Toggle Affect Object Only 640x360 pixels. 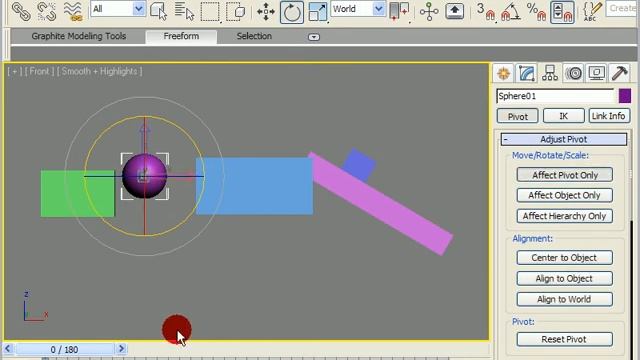pyautogui.click(x=564, y=195)
